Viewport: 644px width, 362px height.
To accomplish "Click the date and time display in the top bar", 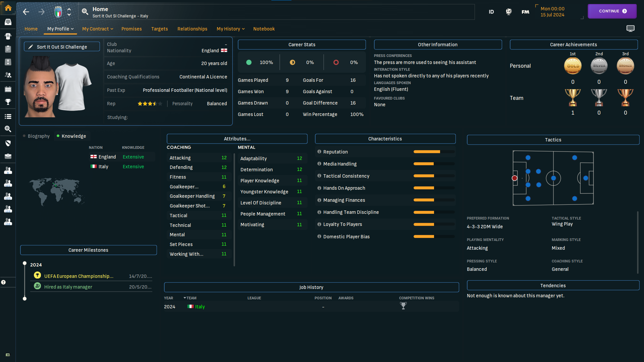I will click(x=552, y=12).
